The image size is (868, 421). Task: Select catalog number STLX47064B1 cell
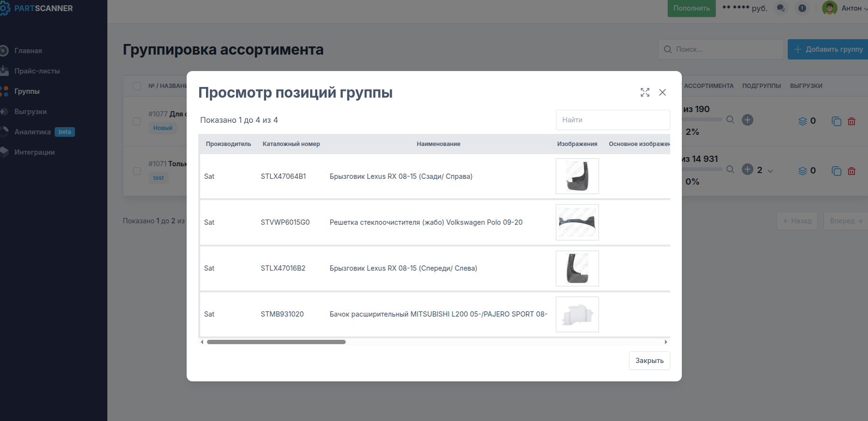click(x=283, y=176)
